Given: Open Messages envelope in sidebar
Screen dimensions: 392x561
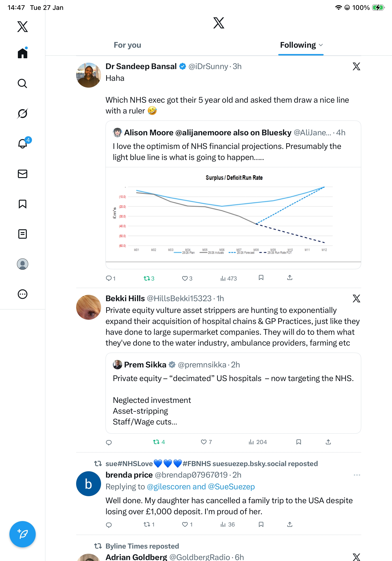Looking at the screenshot, I should click(23, 174).
